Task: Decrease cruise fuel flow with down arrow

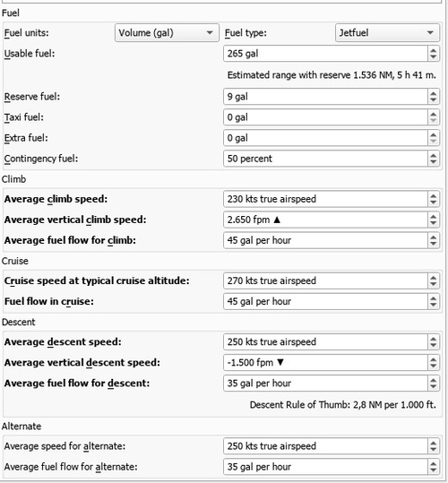Action: (434, 305)
